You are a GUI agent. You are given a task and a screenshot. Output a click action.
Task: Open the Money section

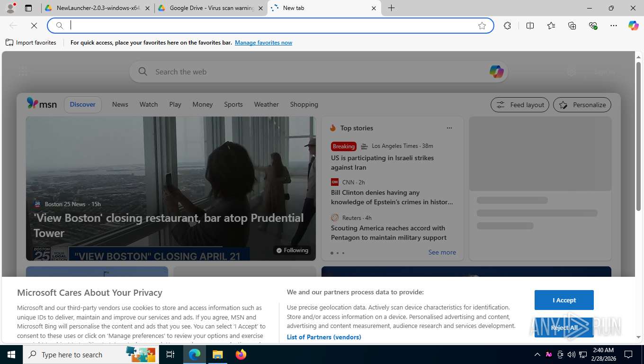pos(203,104)
